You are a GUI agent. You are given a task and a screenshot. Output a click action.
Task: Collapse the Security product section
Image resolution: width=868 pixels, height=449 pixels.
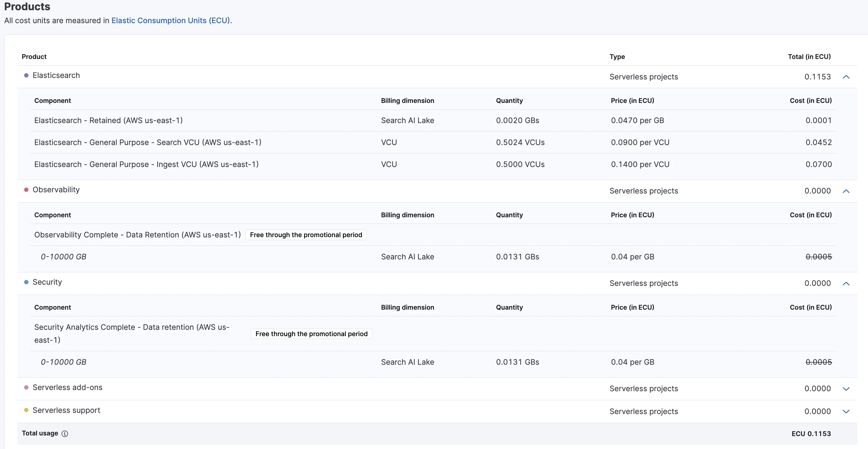[846, 283]
